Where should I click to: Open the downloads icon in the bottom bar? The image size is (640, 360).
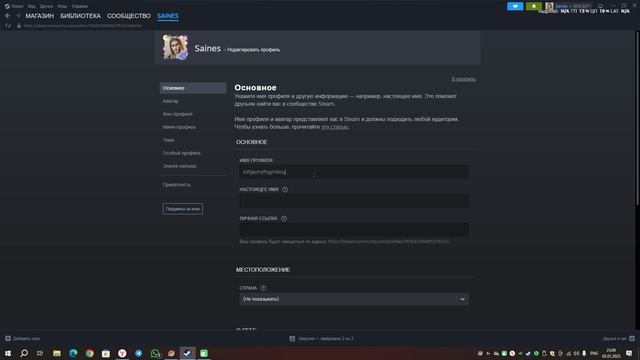click(x=292, y=338)
